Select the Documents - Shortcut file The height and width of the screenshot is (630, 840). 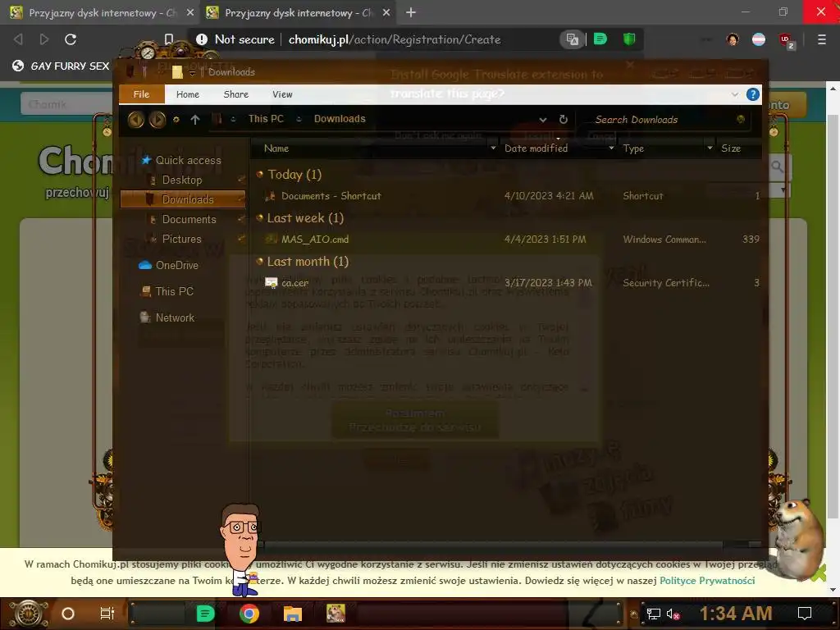click(x=331, y=196)
